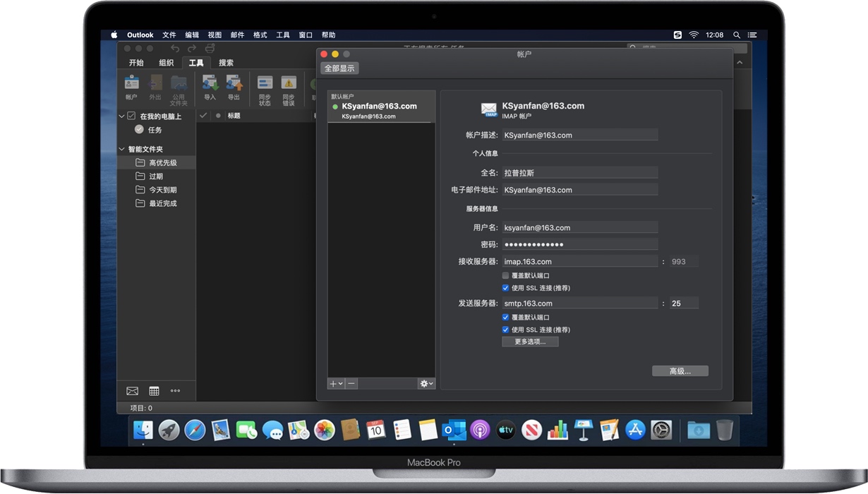The image size is (868, 494).
Task: Open the add-account dropdown arrow
Action: click(339, 383)
